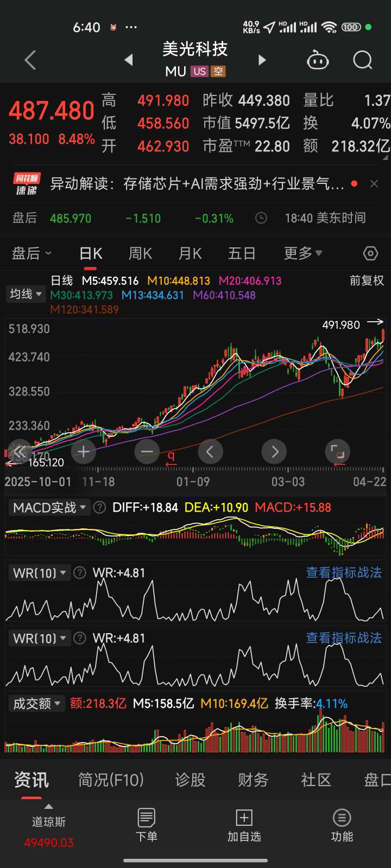Select the 月K tab

click(190, 253)
